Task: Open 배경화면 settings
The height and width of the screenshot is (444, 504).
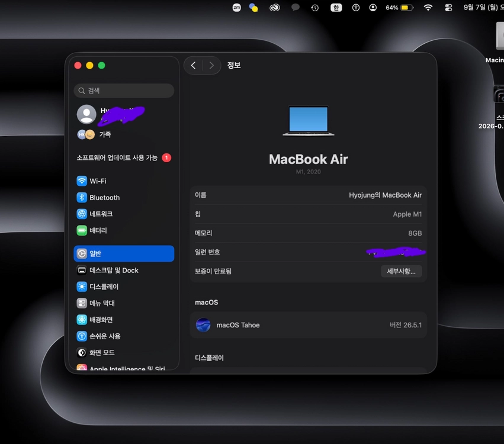Action: coord(124,319)
